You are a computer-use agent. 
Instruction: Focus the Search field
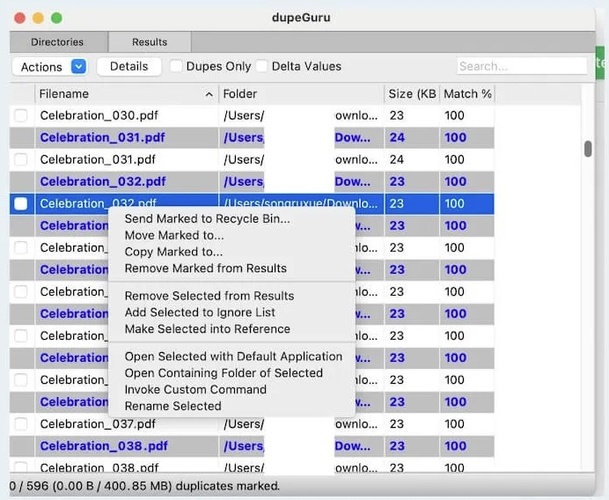522,66
